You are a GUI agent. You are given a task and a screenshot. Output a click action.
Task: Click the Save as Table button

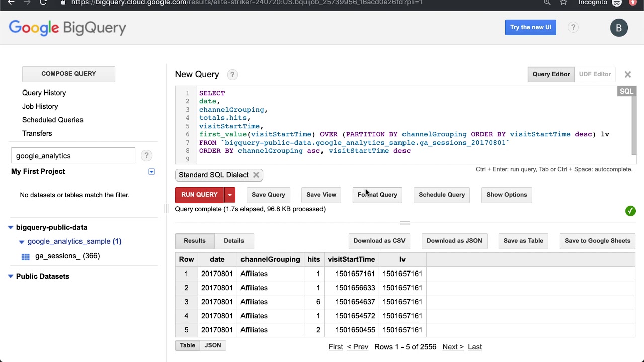coord(523,241)
